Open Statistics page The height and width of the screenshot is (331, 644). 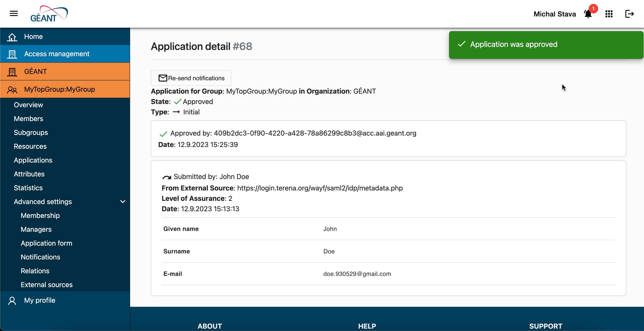28,188
